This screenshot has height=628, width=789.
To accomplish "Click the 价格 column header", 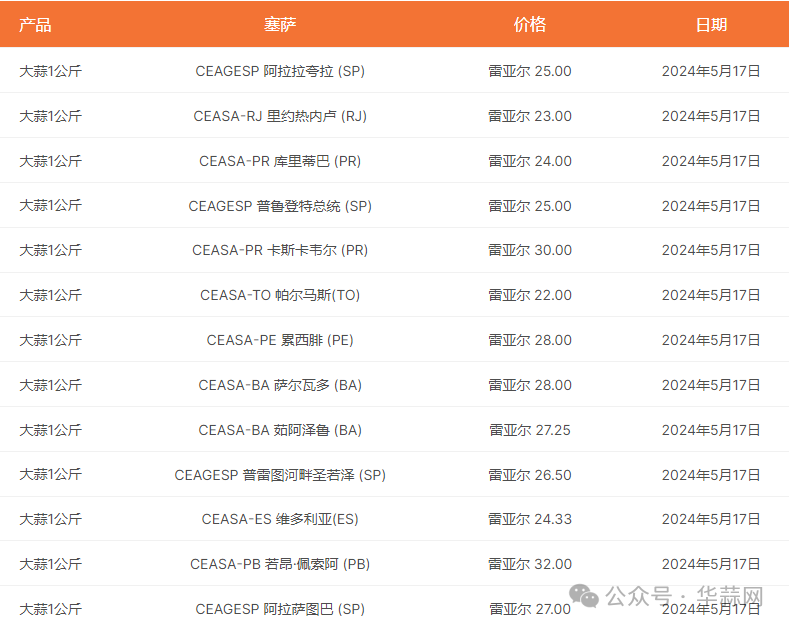I will pyautogui.click(x=530, y=25).
